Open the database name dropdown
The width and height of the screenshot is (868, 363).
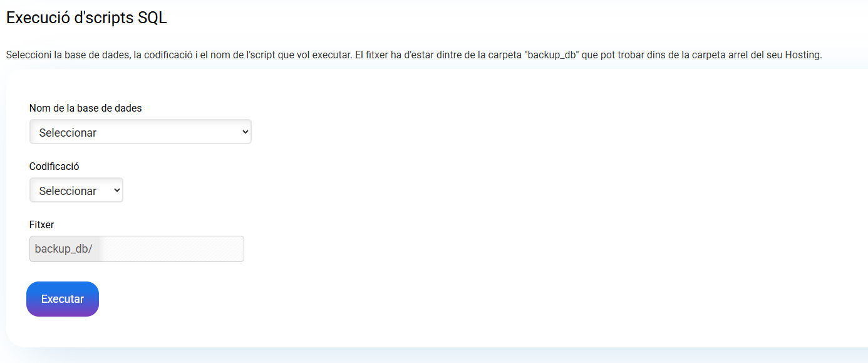tap(140, 132)
